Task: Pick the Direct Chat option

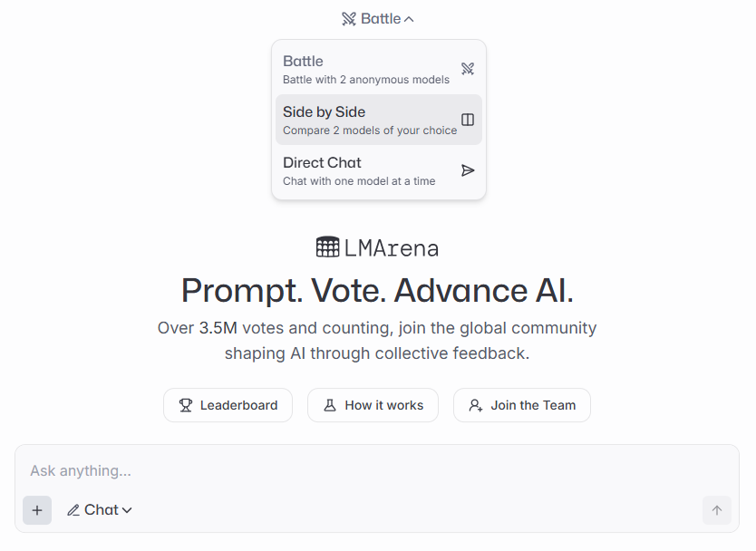Action: point(359,170)
